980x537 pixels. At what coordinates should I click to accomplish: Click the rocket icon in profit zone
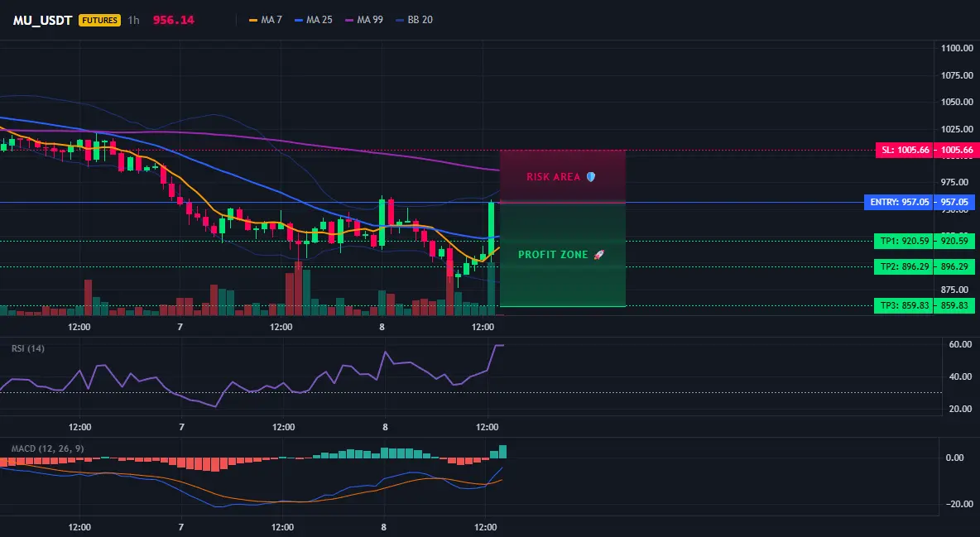coord(598,255)
